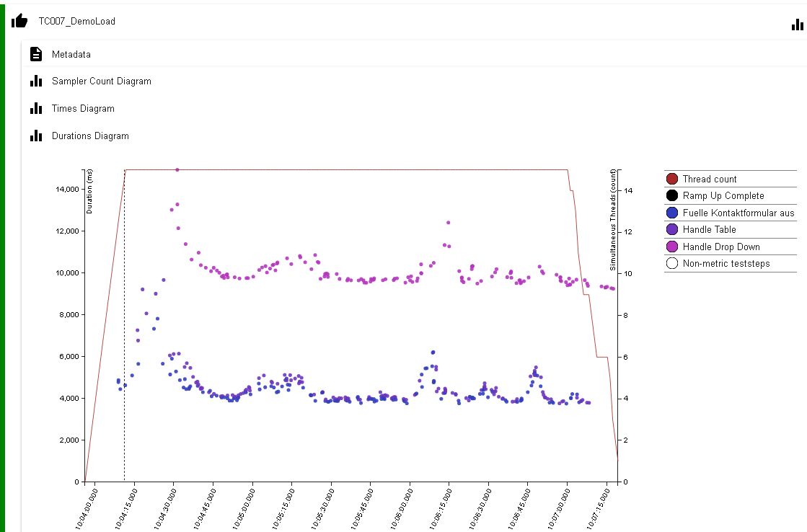Viewport: 807px width, 532px height.
Task: Click the 2,000 tick on duration axis
Action: [69, 440]
